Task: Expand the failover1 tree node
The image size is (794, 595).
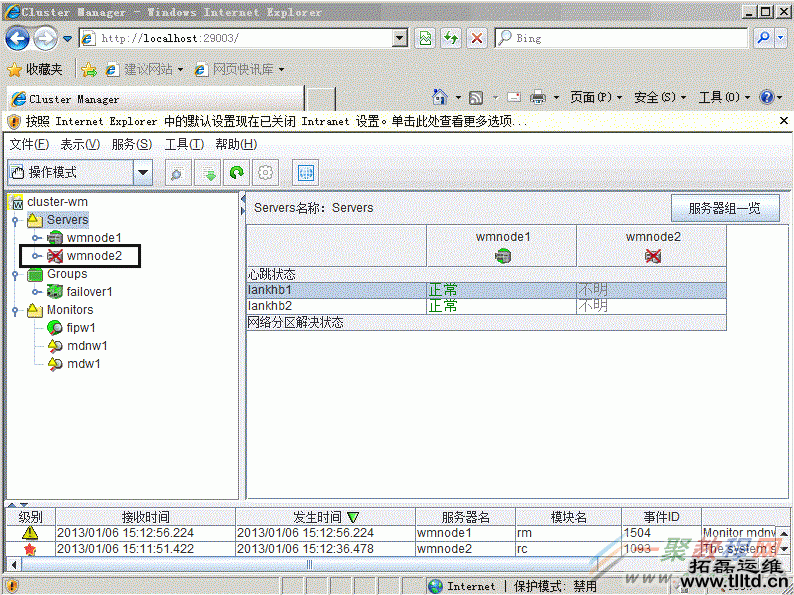Action: [x=35, y=292]
